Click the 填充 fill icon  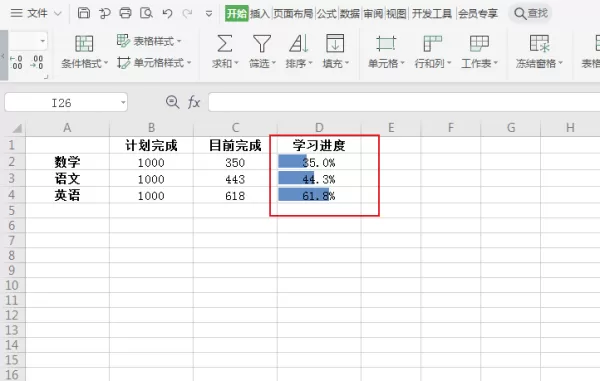point(335,44)
